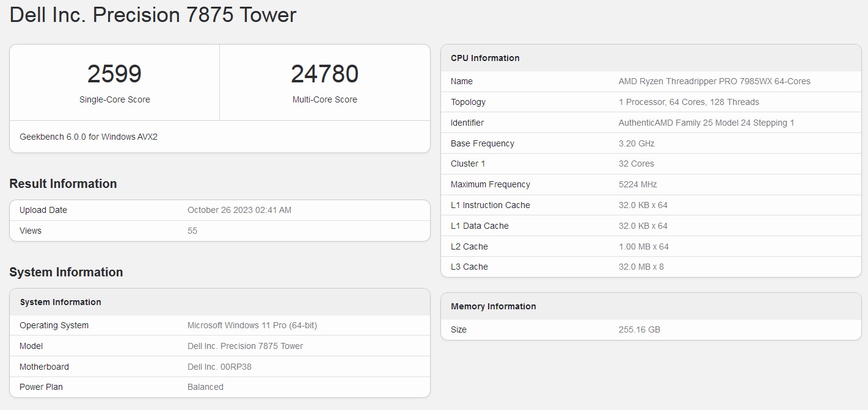
Task: Click the 'Operating System' row label
Action: 54,325
